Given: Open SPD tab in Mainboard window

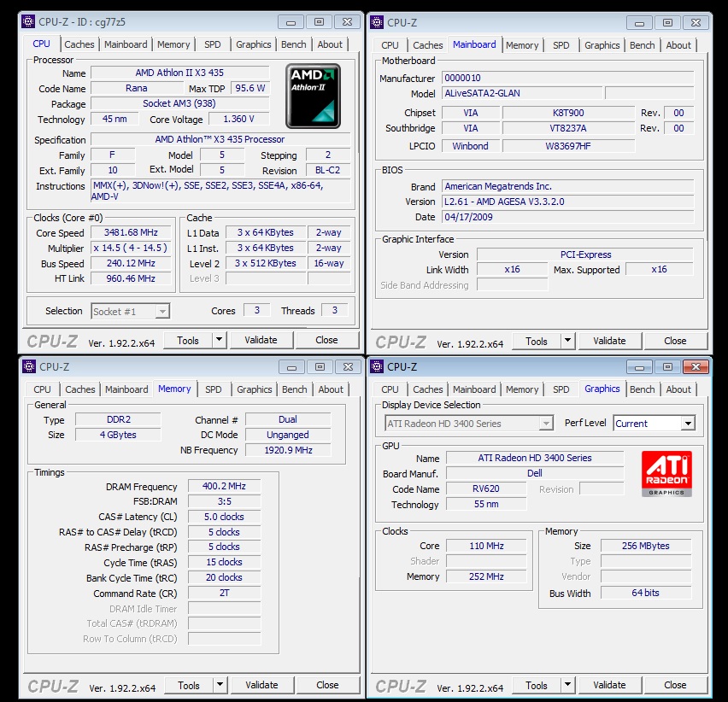Looking at the screenshot, I should (561, 45).
